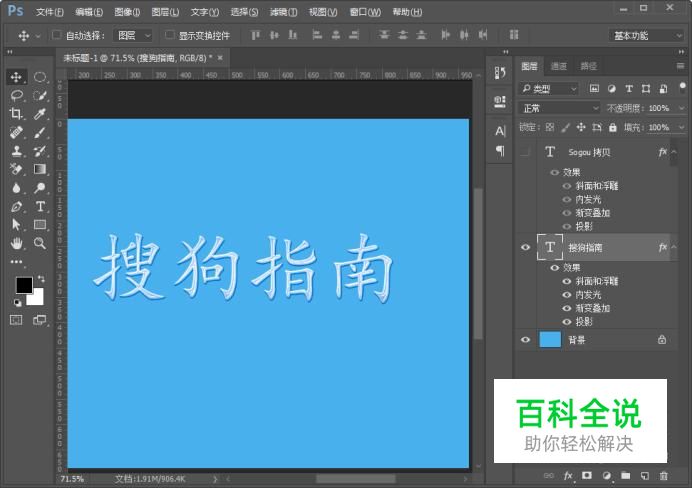Collapse effects of Sogou 拷贝 layer
Viewport: 692px width, 488px height.
coord(674,152)
